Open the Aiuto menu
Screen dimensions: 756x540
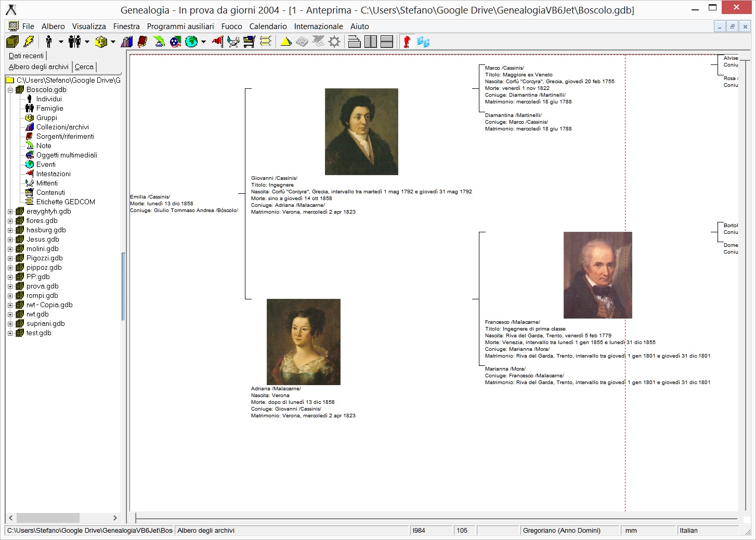pyautogui.click(x=359, y=27)
